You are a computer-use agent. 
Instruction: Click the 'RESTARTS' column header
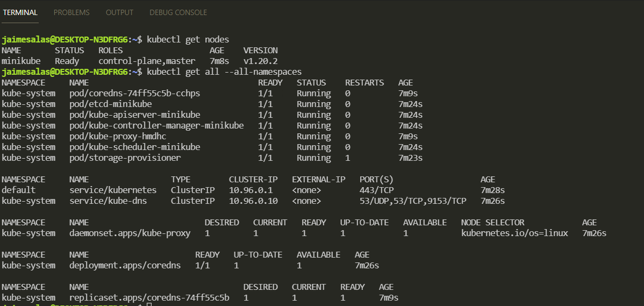[x=364, y=83]
